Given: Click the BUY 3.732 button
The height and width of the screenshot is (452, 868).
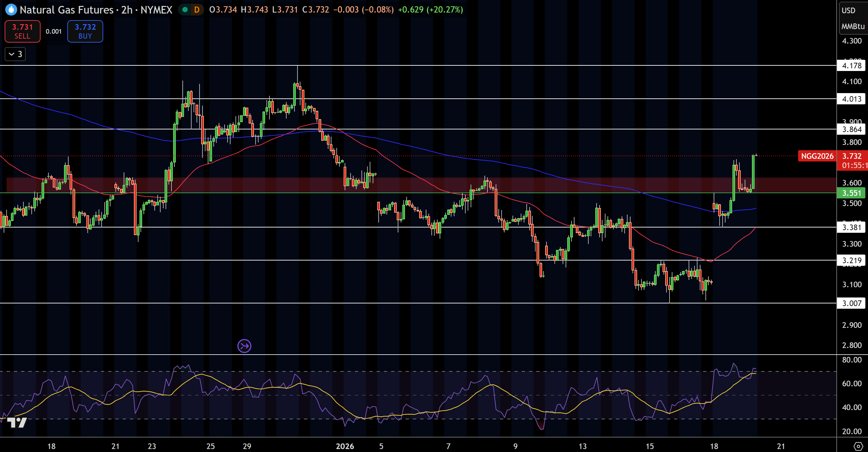Looking at the screenshot, I should pyautogui.click(x=85, y=31).
